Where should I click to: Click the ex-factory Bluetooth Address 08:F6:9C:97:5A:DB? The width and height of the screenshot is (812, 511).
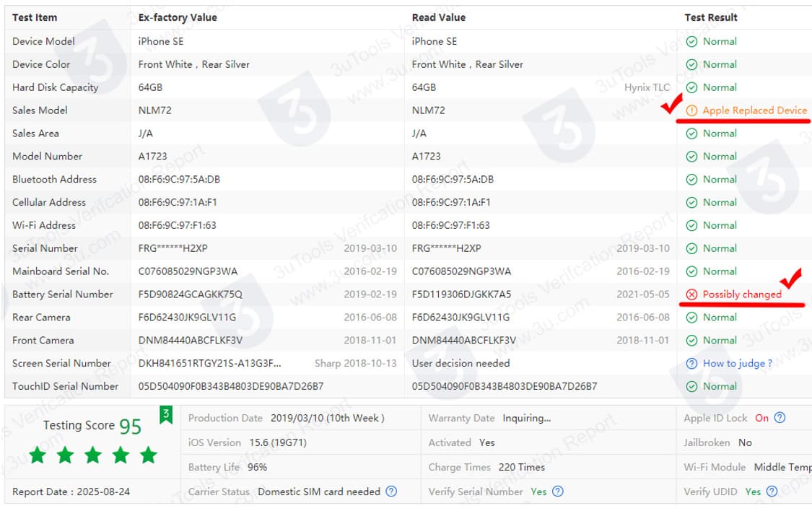click(179, 180)
